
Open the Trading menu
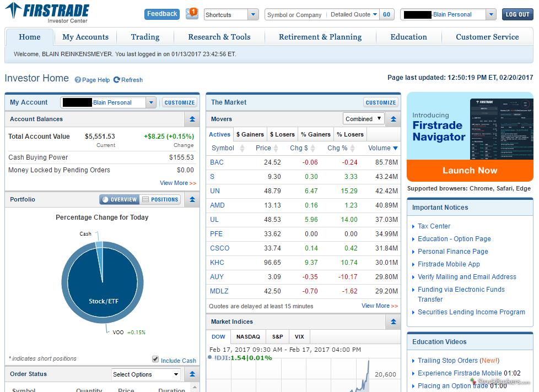tap(145, 37)
